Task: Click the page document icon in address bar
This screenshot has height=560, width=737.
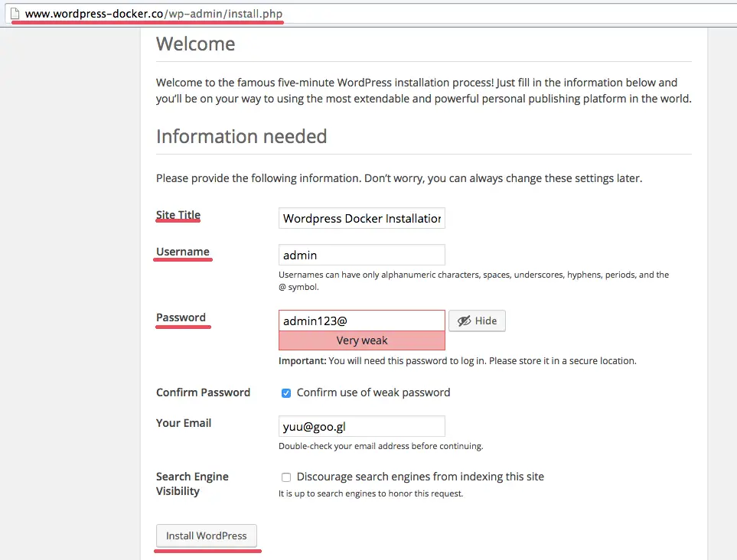Action: click(x=15, y=14)
